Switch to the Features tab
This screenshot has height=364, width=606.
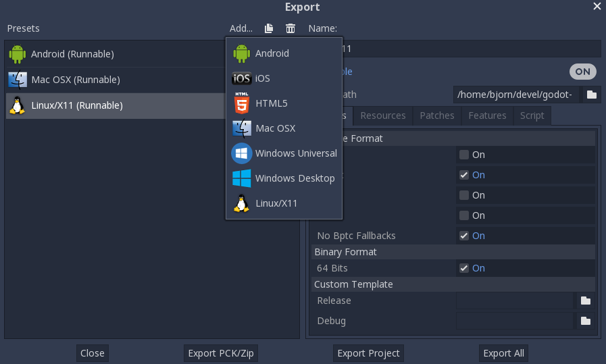click(x=487, y=115)
